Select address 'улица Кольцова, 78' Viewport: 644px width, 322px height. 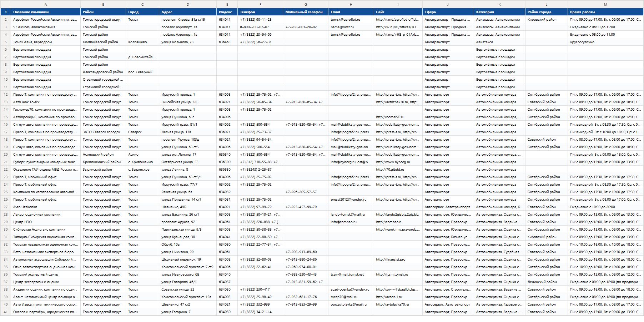point(188,42)
